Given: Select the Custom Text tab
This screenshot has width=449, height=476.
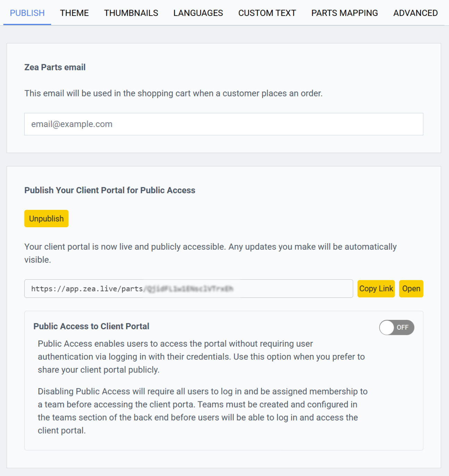Looking at the screenshot, I should click(x=267, y=13).
